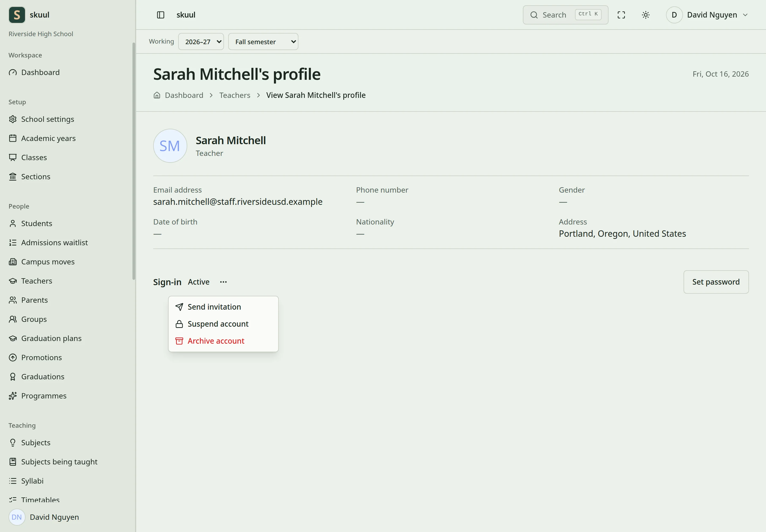The image size is (766, 532).
Task: Choose Suspend account from menu
Action: point(223,324)
